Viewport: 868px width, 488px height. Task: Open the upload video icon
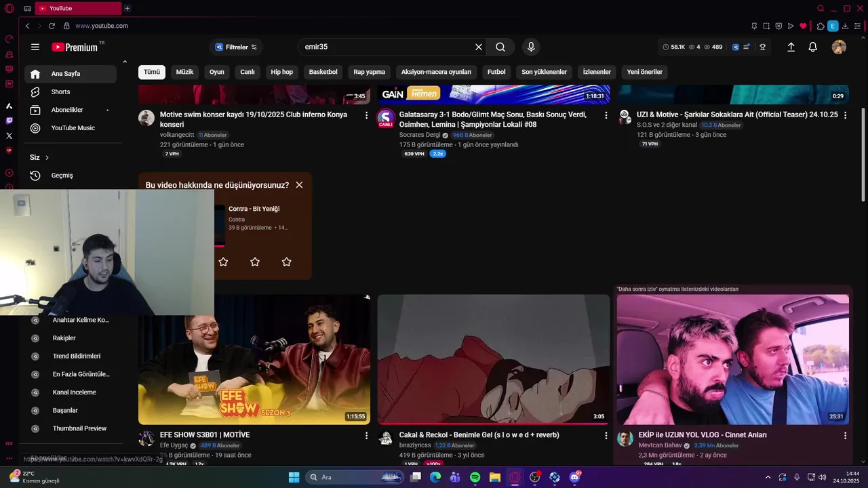(x=791, y=47)
